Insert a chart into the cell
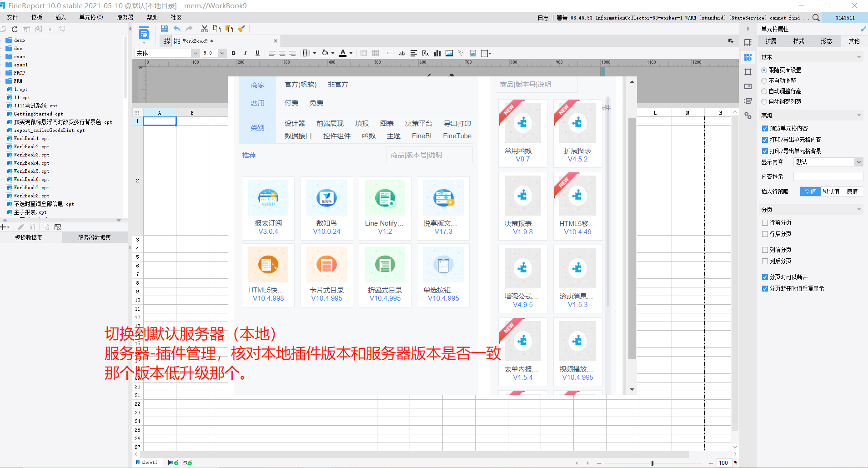The height and width of the screenshot is (468, 868). (x=437, y=53)
